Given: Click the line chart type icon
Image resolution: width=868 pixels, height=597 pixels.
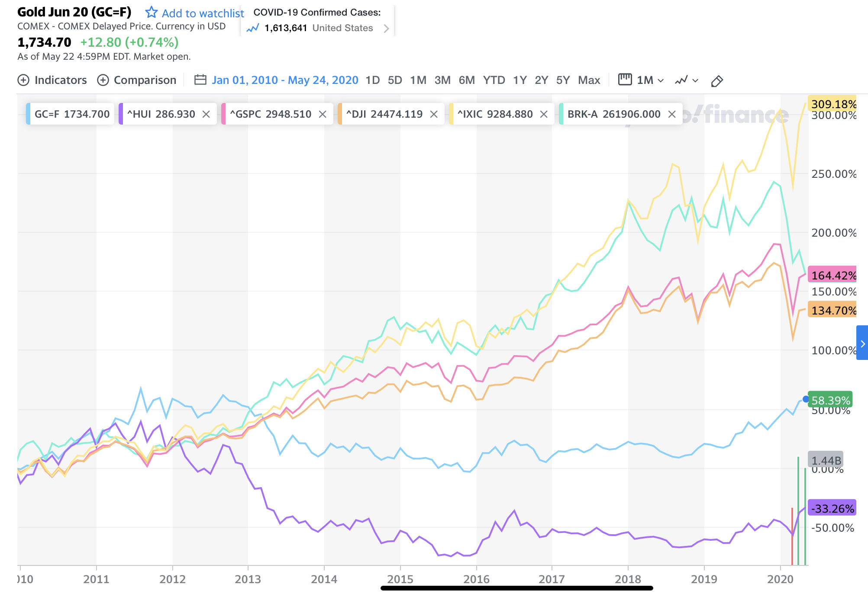Looking at the screenshot, I should [681, 80].
